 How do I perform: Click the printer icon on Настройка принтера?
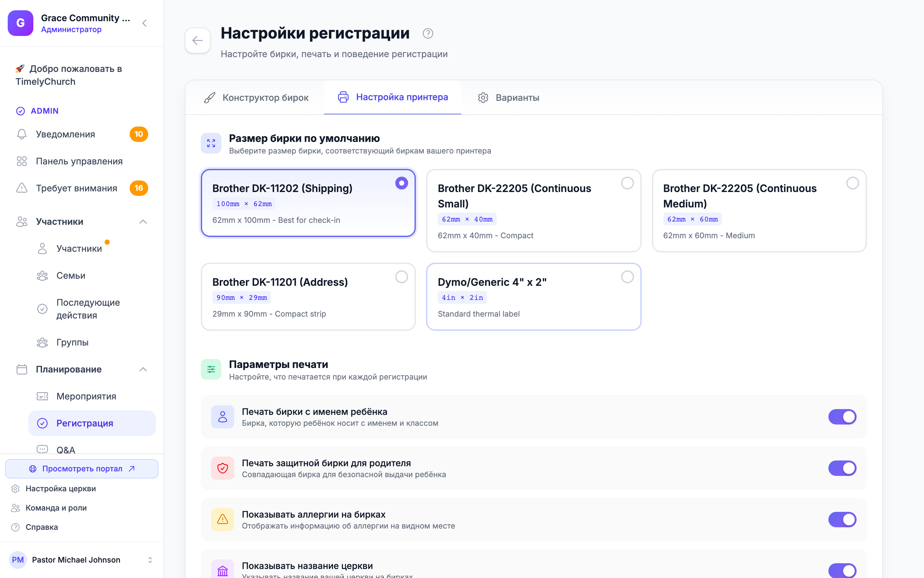click(x=343, y=97)
